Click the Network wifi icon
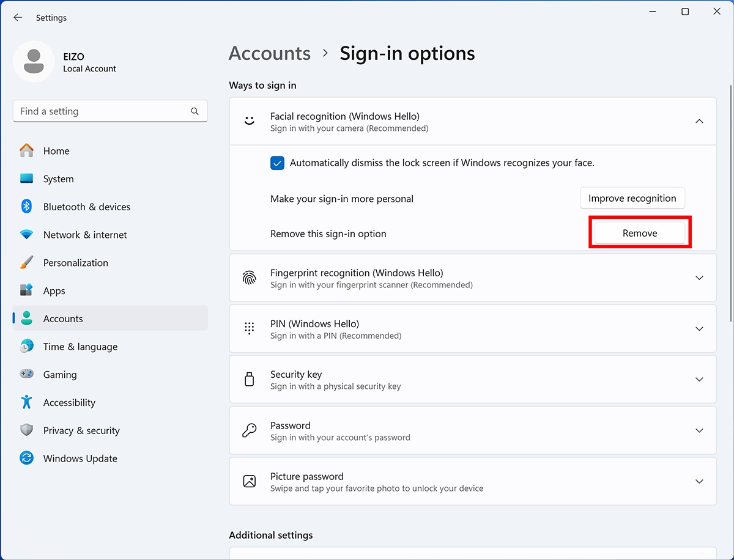The image size is (734, 560). click(x=26, y=235)
